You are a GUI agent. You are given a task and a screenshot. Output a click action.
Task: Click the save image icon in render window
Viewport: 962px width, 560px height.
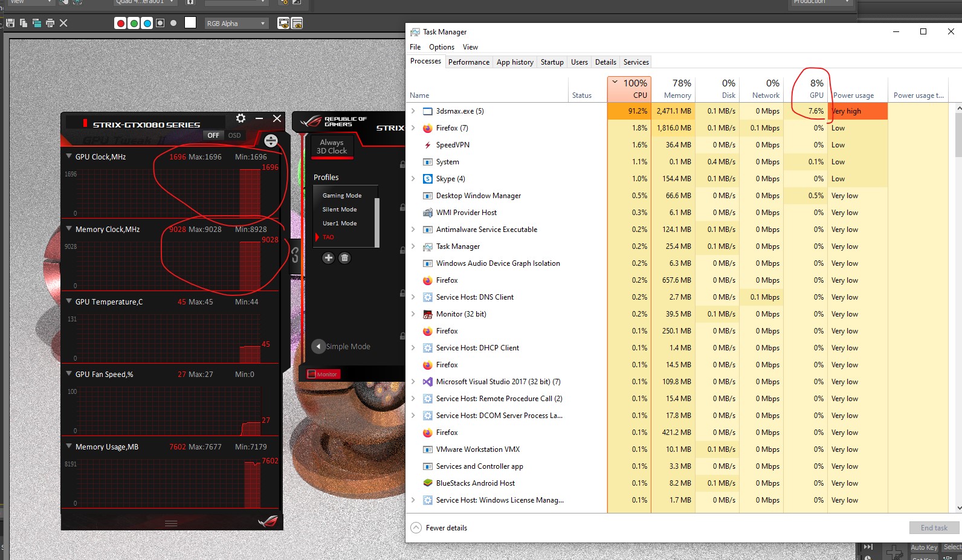(x=10, y=23)
